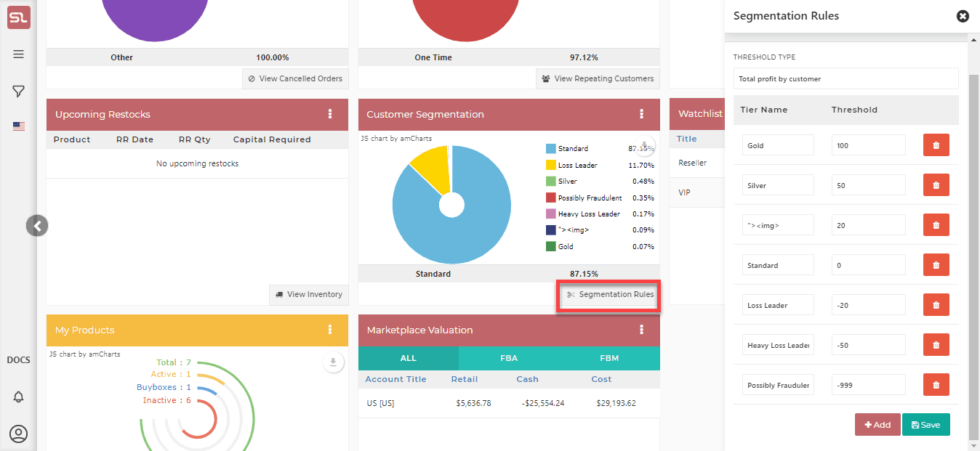Delete the Possibly Fraudulent tier row
This screenshot has height=451, width=980.
coord(936,385)
